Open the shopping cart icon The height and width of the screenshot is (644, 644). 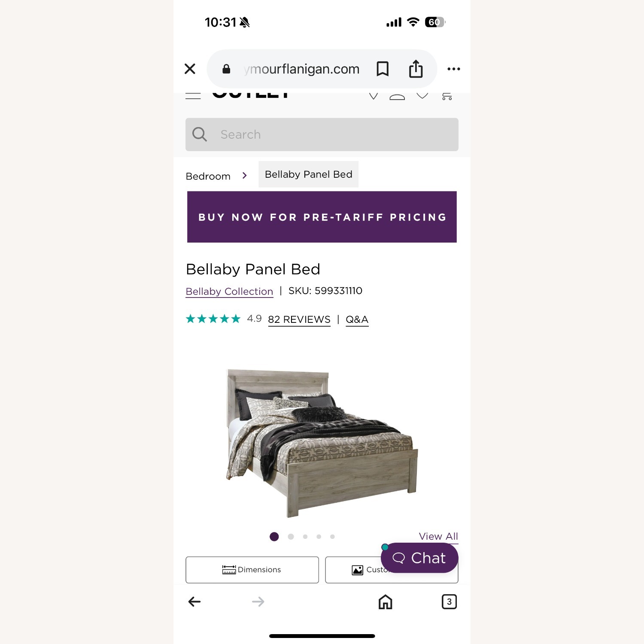point(447,95)
